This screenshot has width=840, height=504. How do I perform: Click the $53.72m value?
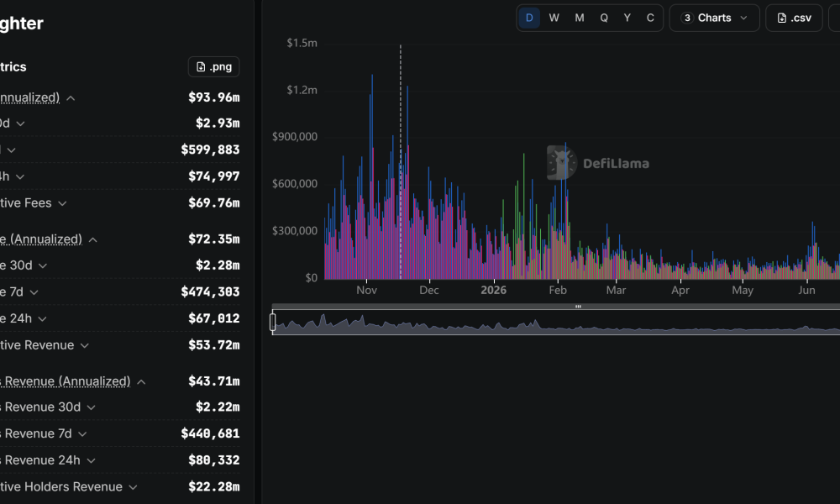[213, 344]
